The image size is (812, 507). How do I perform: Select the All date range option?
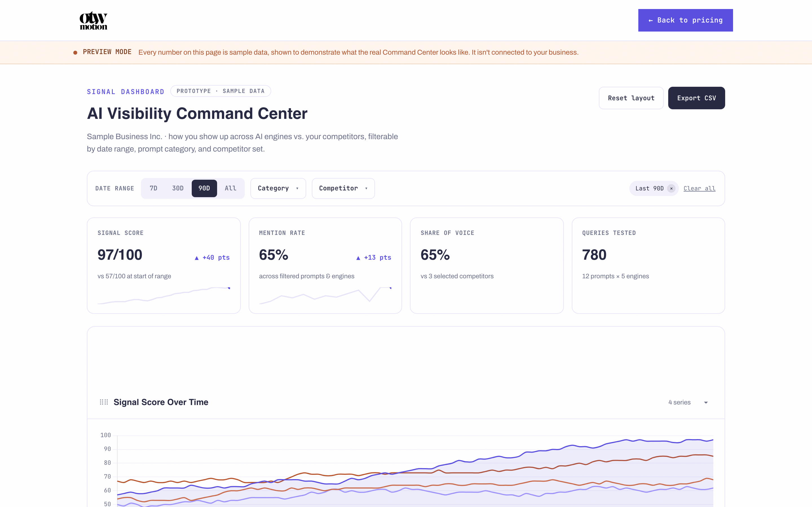(x=231, y=188)
